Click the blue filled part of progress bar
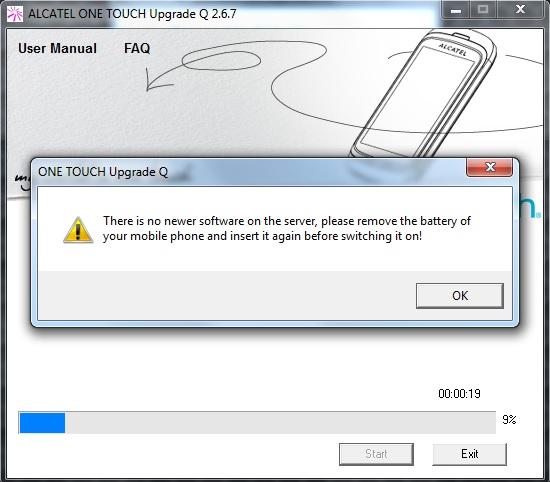Image resolution: width=550 pixels, height=482 pixels. click(42, 423)
